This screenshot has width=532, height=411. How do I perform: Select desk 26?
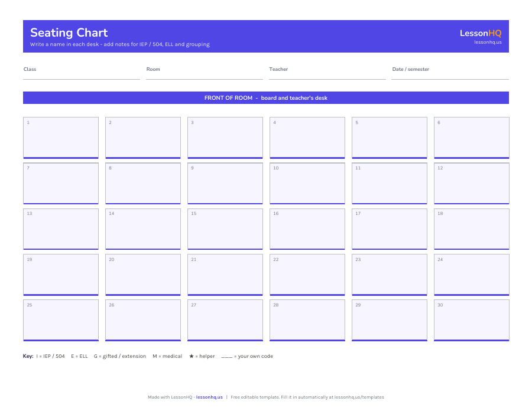[x=143, y=320]
